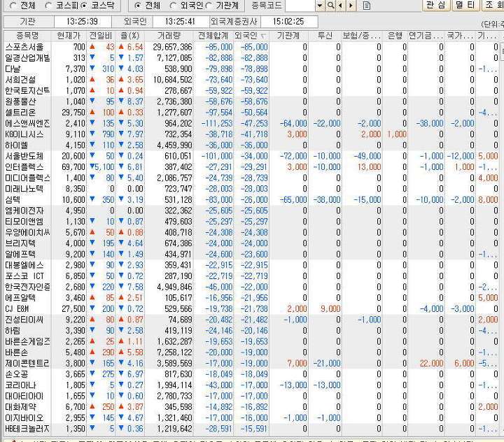Select the 심텍 stock row name
This screenshot has height=442, width=504.
pyautogui.click(x=13, y=200)
